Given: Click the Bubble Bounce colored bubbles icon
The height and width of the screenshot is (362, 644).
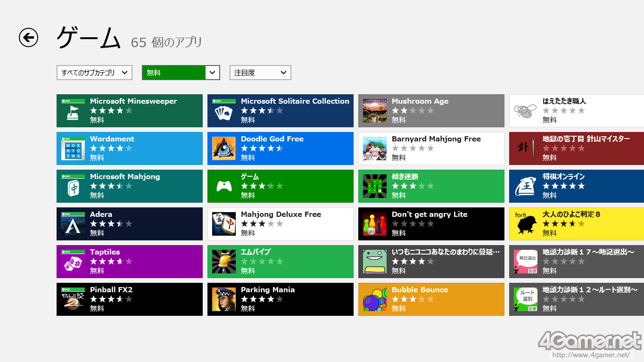Looking at the screenshot, I should pyautogui.click(x=375, y=299).
